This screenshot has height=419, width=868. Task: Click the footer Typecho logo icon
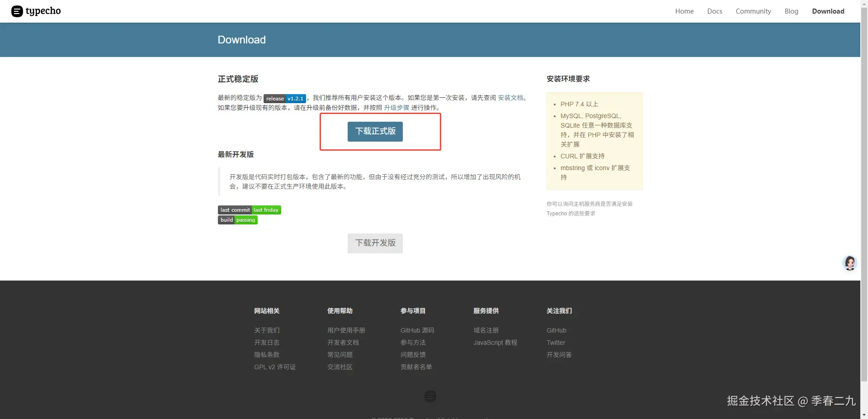tap(430, 396)
